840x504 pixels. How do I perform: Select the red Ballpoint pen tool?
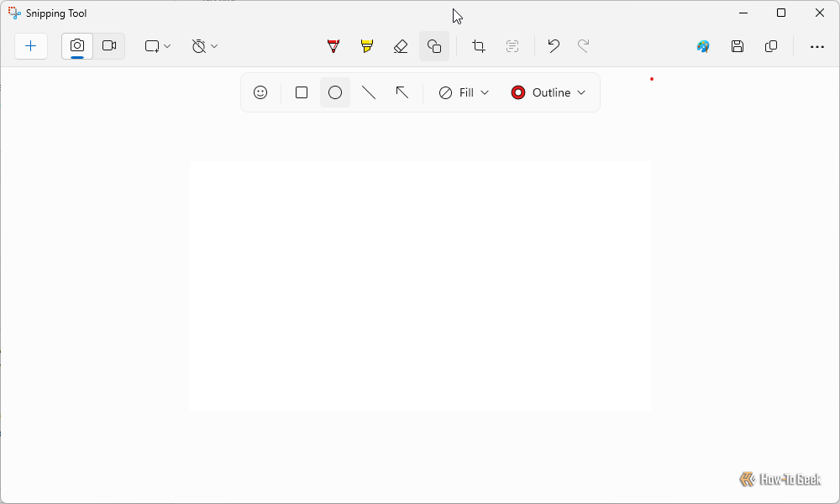point(333,46)
